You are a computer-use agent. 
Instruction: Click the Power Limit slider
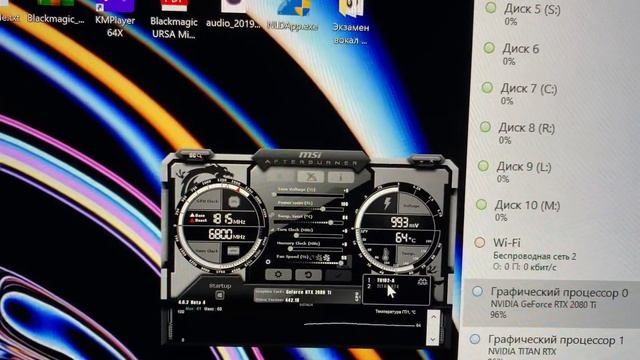[x=309, y=209]
